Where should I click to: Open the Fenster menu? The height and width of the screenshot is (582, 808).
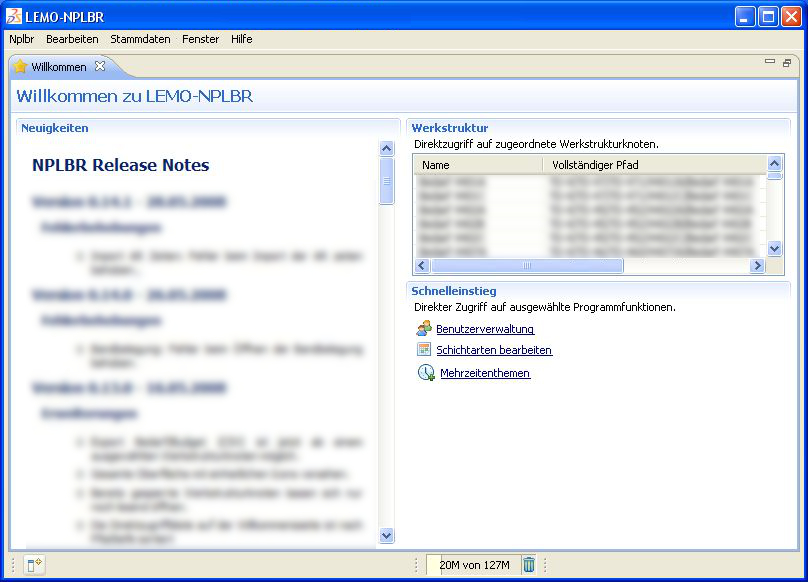pos(200,39)
